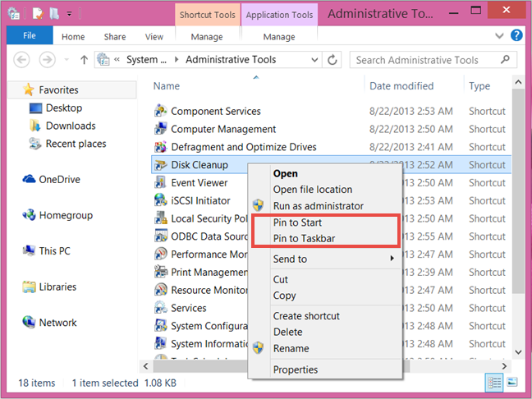The image size is (532, 399).
Task: Choose Delete in the context menu
Action: tap(287, 332)
